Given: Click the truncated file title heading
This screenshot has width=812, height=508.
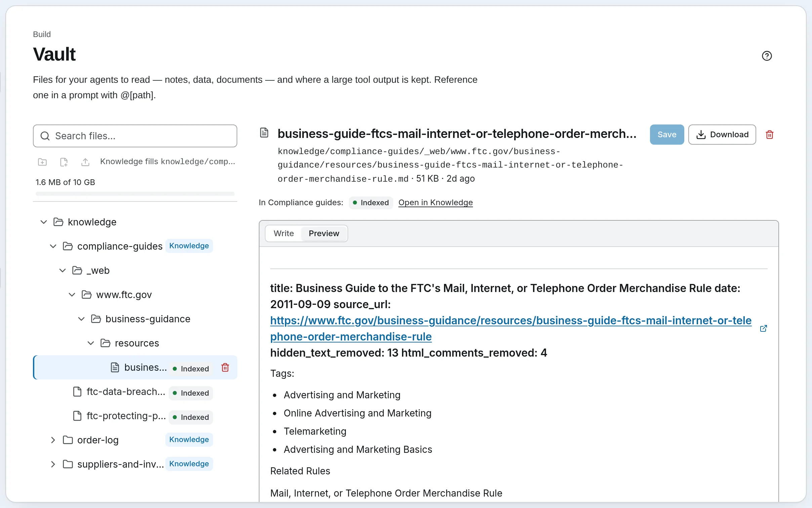Looking at the screenshot, I should coord(457,134).
